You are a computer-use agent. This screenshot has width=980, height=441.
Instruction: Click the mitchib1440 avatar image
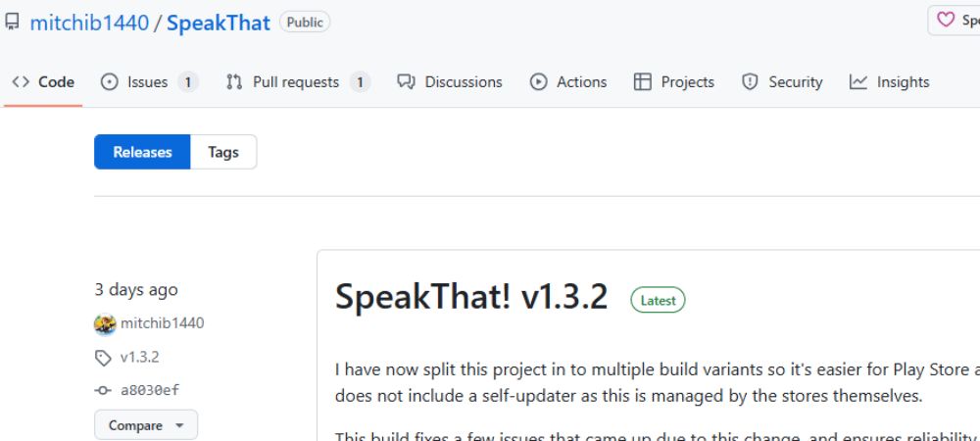pos(105,324)
